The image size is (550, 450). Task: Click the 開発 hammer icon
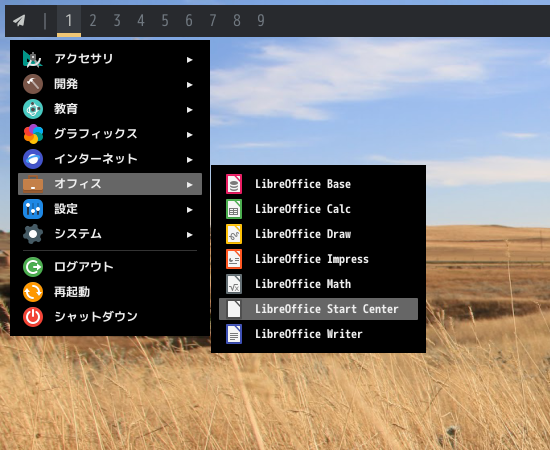click(33, 84)
